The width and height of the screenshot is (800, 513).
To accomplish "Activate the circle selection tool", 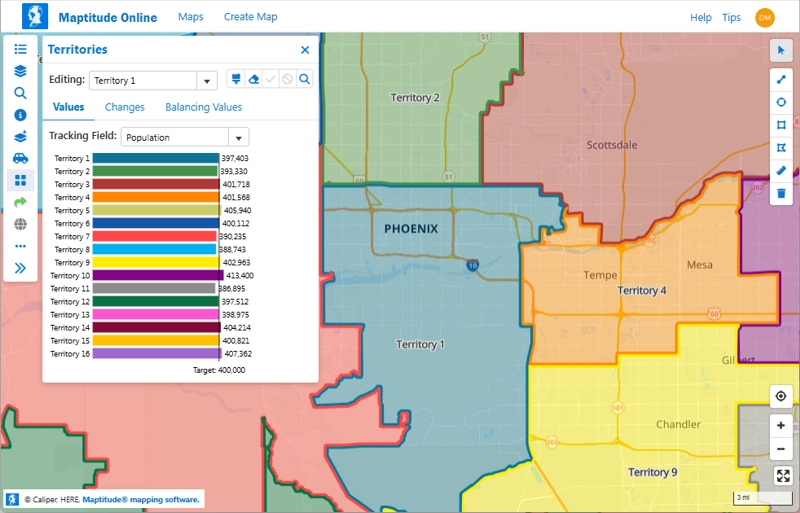I will (782, 101).
